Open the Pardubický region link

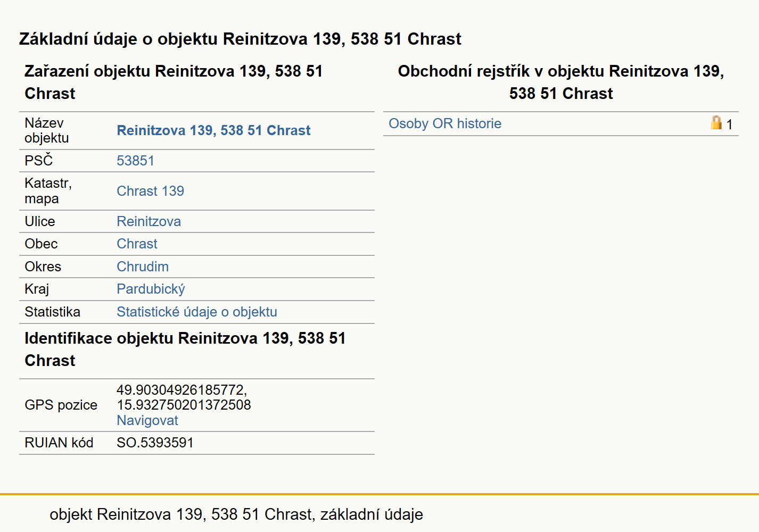(151, 289)
